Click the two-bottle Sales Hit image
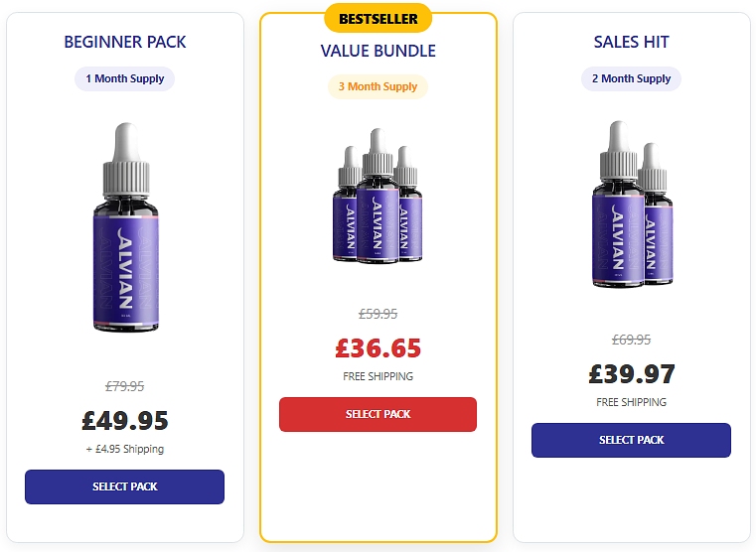The image size is (756, 552). click(632, 205)
